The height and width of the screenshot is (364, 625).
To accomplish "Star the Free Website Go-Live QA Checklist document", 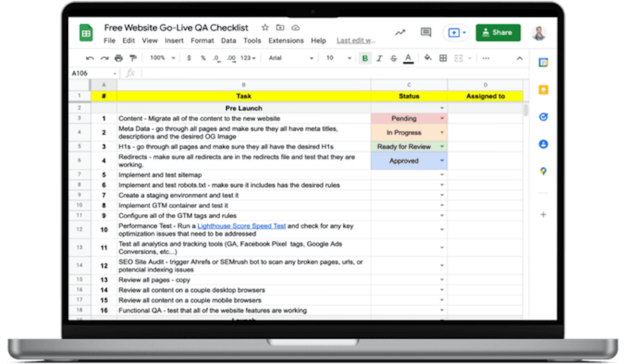I will point(265,28).
